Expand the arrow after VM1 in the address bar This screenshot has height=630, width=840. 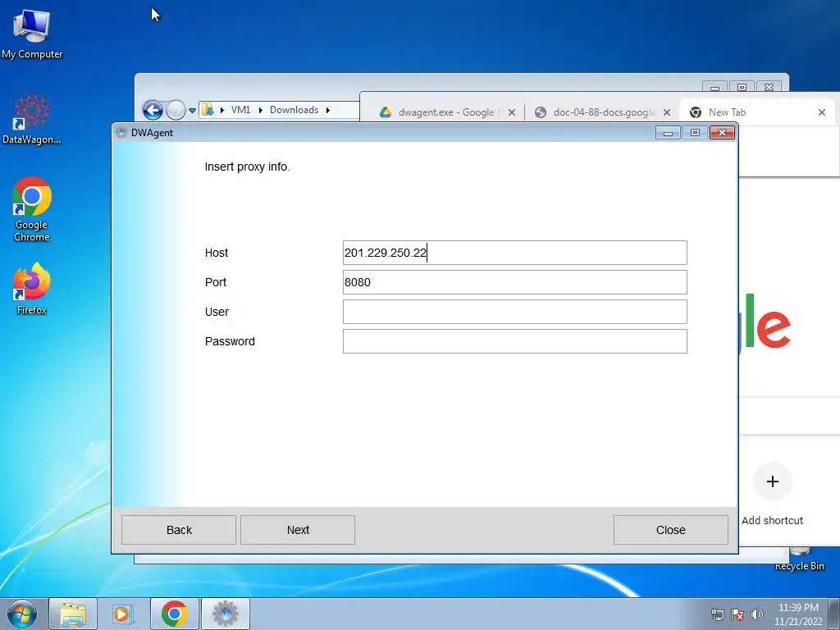[260, 110]
